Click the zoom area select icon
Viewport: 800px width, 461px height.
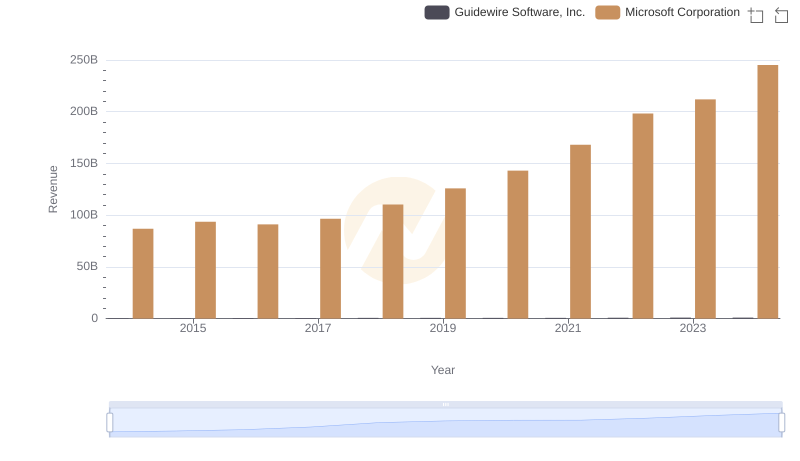(756, 15)
